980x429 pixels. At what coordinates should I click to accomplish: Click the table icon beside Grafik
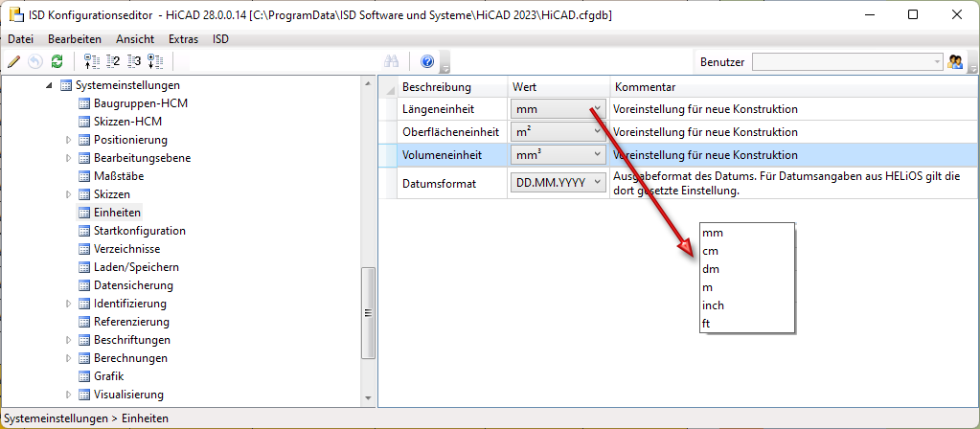[x=83, y=376]
